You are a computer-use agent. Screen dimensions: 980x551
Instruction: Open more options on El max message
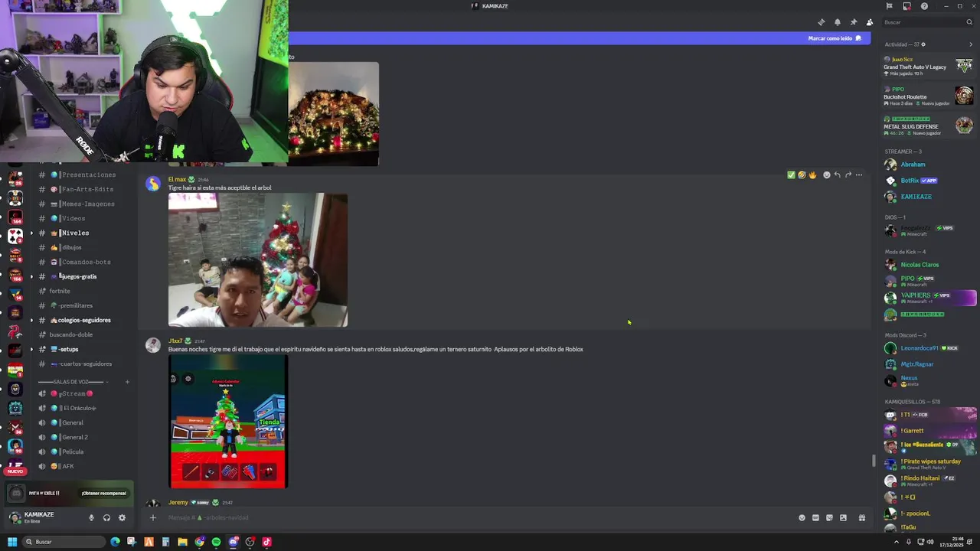(859, 175)
